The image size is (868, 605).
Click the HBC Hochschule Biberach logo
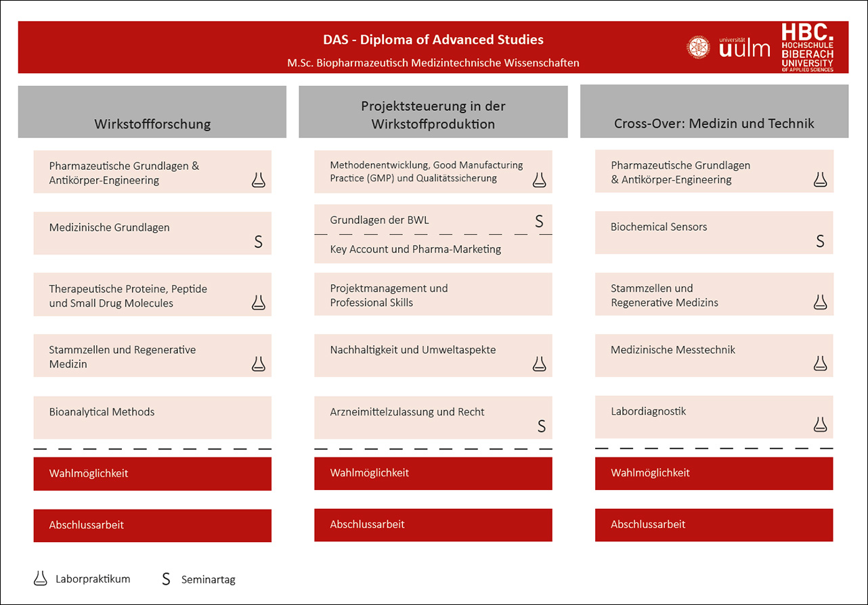[x=807, y=47]
